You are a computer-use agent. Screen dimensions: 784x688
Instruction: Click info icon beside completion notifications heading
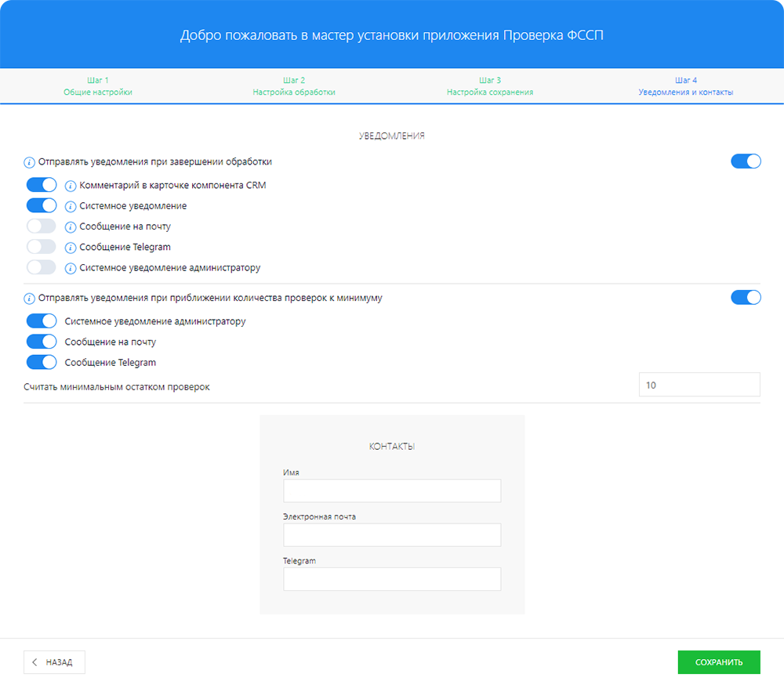(30, 162)
